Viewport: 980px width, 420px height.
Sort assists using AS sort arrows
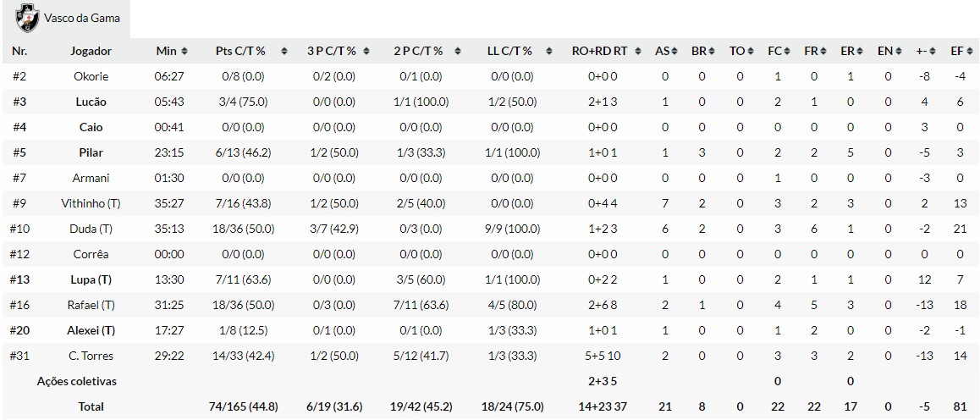674,52
